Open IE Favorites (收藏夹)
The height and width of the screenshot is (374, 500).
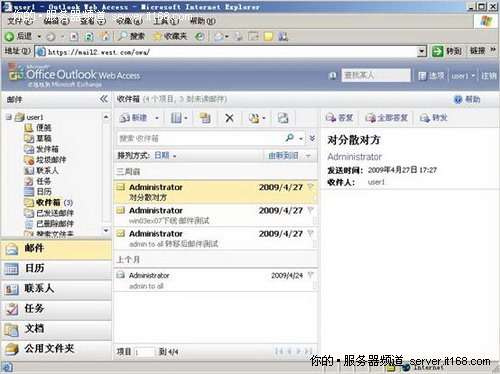170,36
